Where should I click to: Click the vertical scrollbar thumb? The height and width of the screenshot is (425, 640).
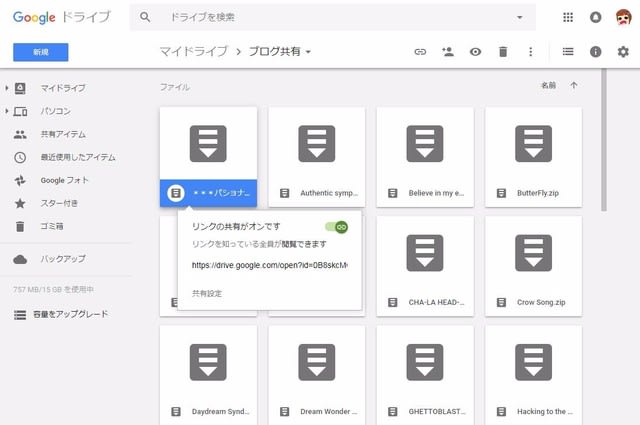604,140
